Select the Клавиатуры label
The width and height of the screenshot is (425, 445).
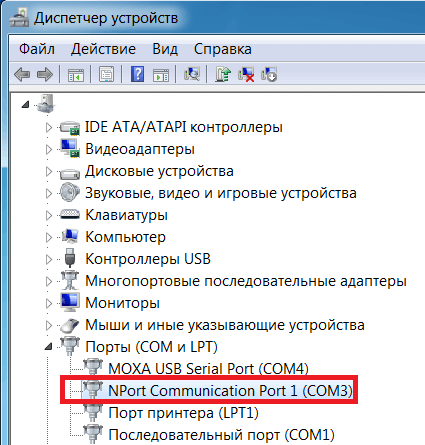(126, 215)
